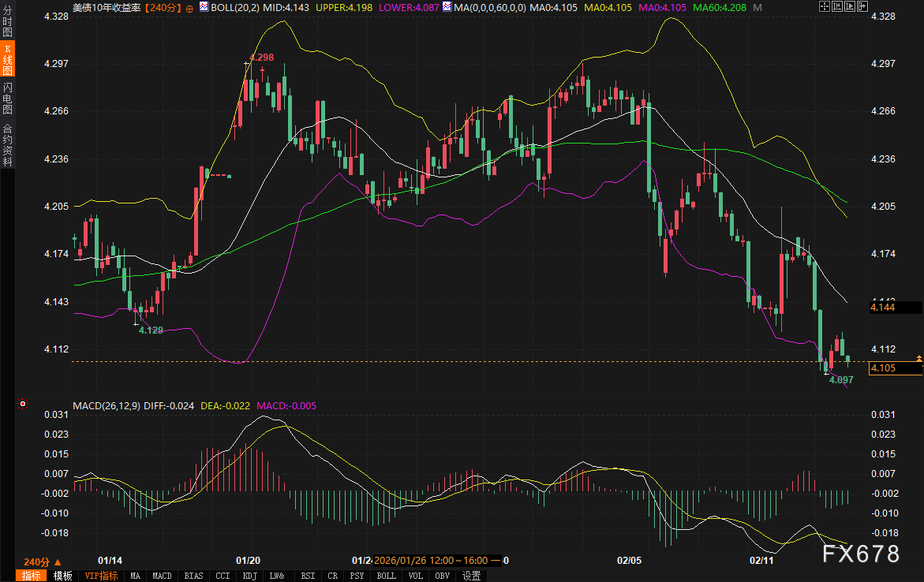Switch to the 分时图 view
This screenshot has width=924, height=582.
(x=7, y=24)
